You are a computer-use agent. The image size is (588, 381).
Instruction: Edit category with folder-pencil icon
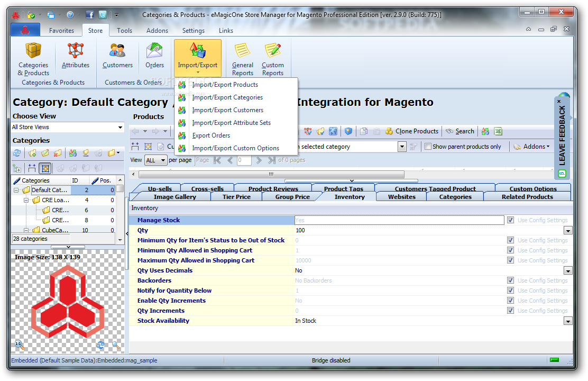pyautogui.click(x=45, y=153)
